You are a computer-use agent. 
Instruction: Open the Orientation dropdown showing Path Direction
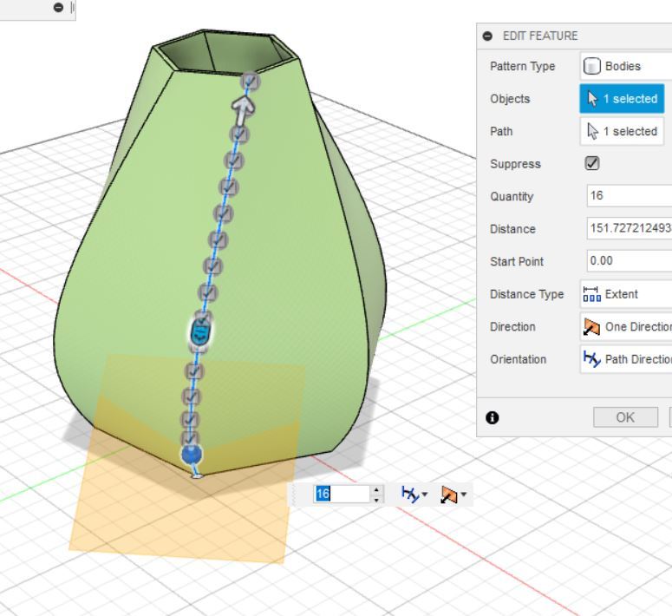(626, 359)
